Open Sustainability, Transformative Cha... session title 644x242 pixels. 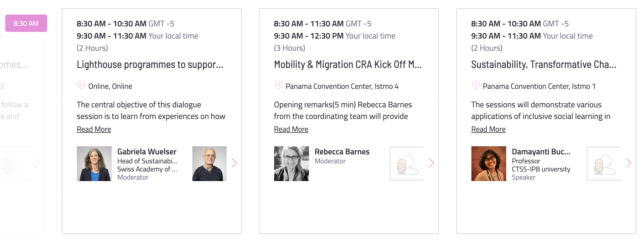click(x=544, y=64)
